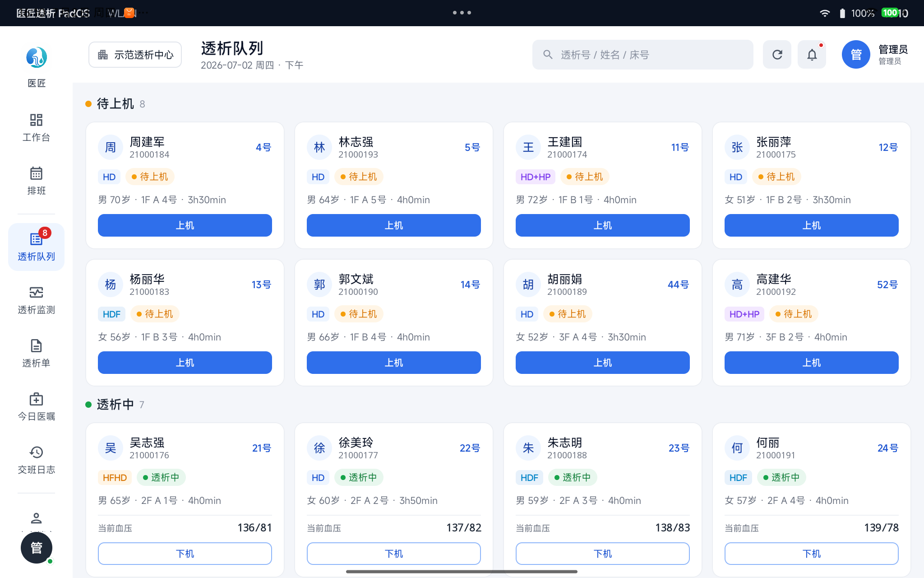Screen dimensions: 924x578
Task: End dialysis (下机) for 吴志强
Action: (x=185, y=554)
